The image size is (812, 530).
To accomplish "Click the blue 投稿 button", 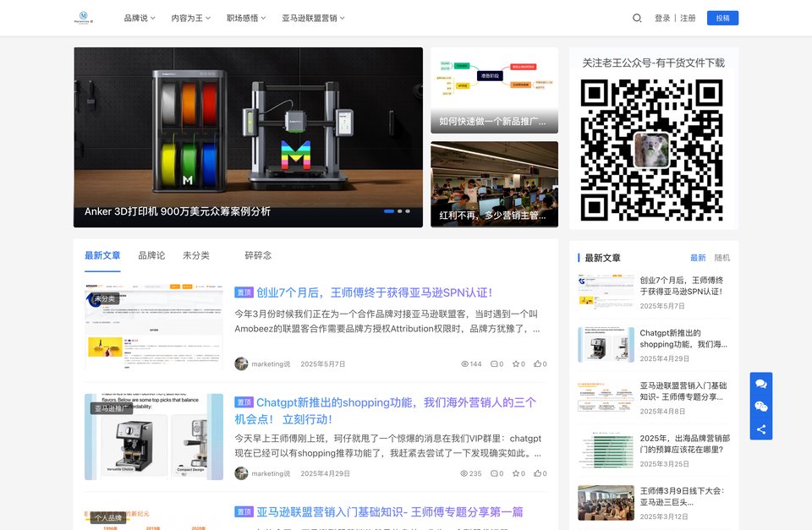I will click(x=723, y=18).
